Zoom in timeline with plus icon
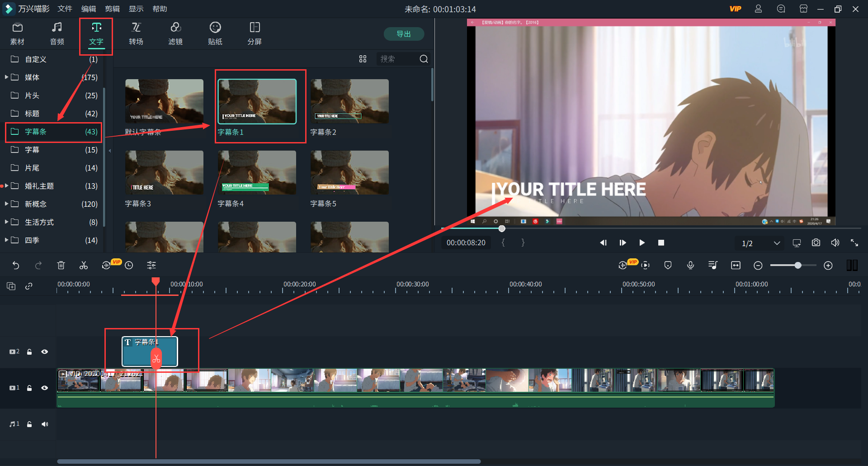Viewport: 868px width, 466px height. (x=828, y=266)
